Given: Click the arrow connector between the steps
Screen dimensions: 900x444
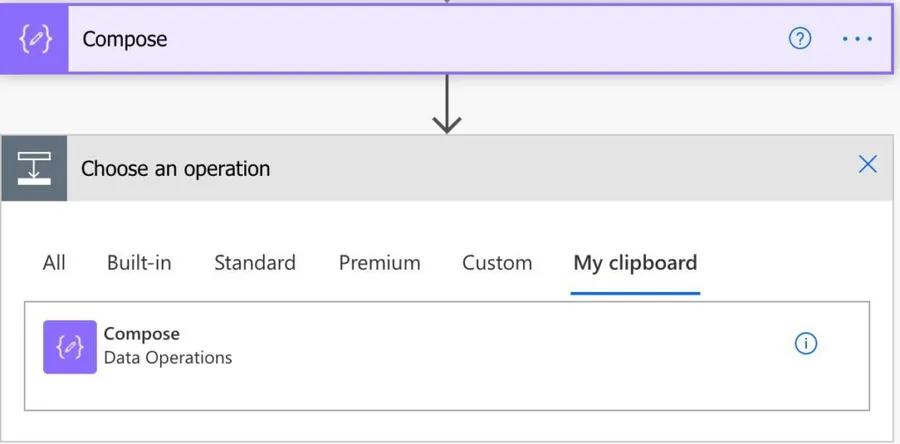Looking at the screenshot, I should click(447, 105).
